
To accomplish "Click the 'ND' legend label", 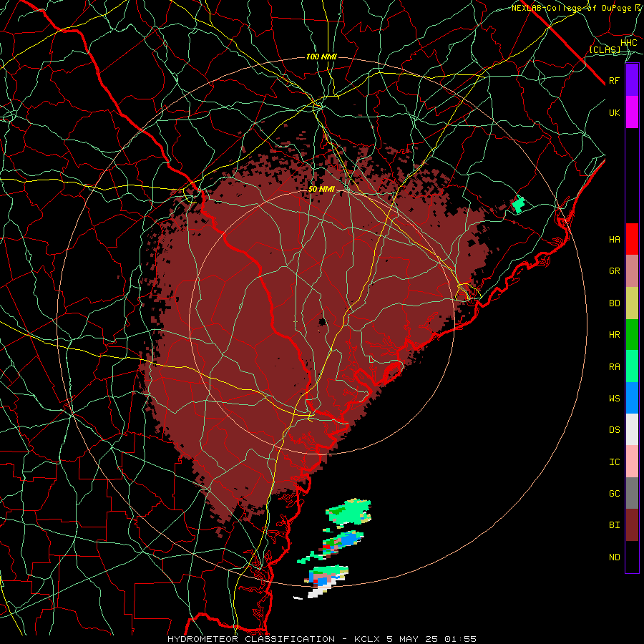I will [x=614, y=557].
